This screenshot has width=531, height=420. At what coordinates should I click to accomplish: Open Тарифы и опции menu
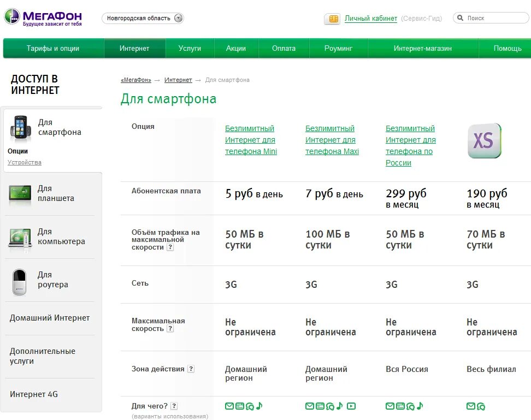53,49
